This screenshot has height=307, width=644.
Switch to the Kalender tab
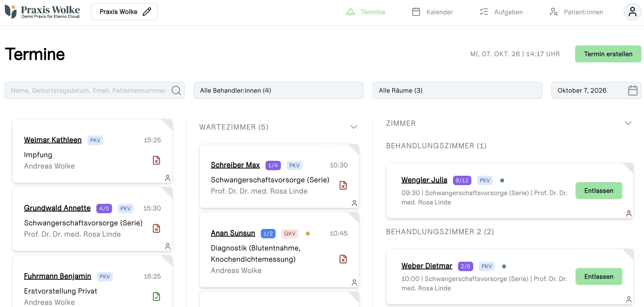pos(432,12)
